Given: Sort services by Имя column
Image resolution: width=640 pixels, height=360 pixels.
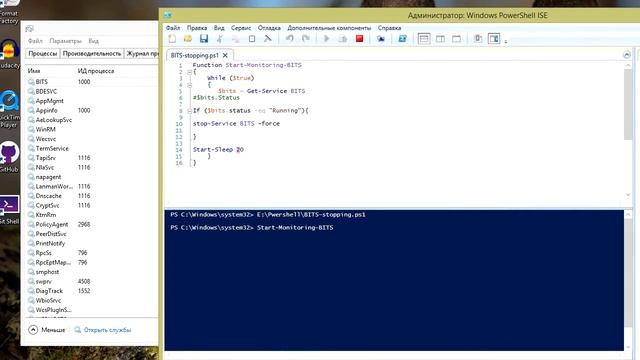Looking at the screenshot, I should point(34,71).
